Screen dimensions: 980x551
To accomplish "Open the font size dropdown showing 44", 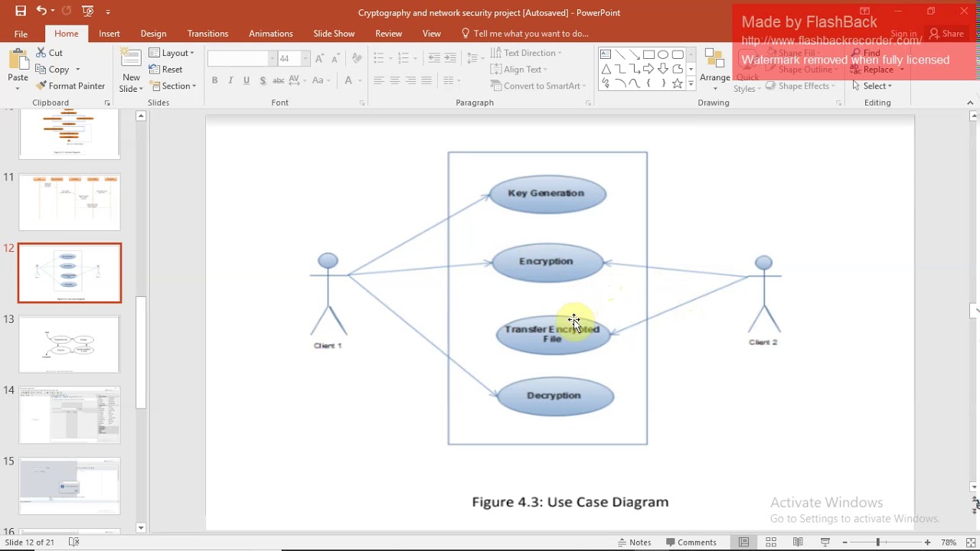I will 305,58.
